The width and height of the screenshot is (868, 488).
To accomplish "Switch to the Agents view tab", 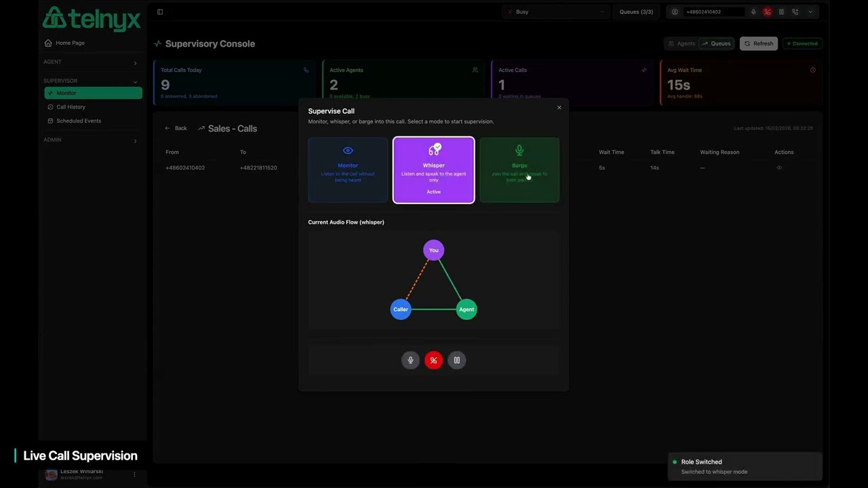I will click(x=682, y=43).
